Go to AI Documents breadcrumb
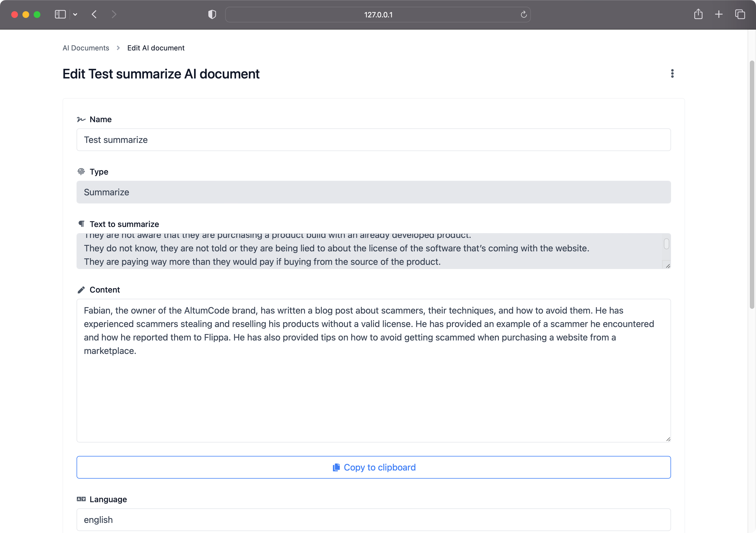 (86, 48)
